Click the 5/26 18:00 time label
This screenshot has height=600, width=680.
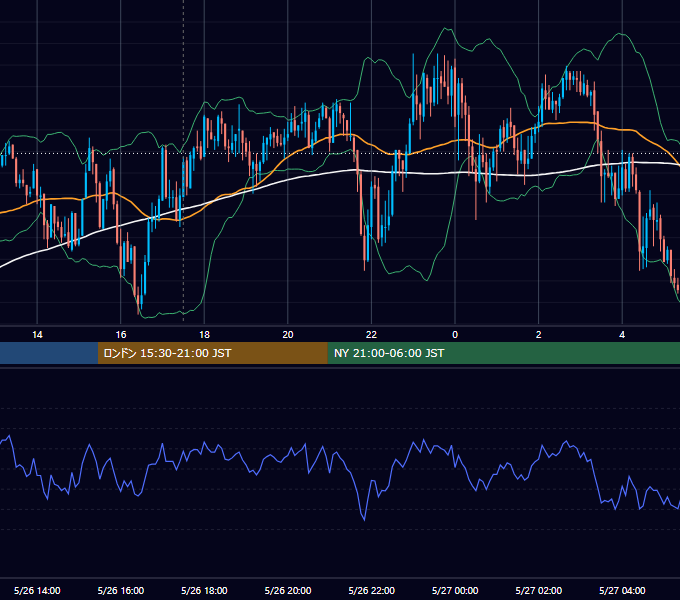204,590
